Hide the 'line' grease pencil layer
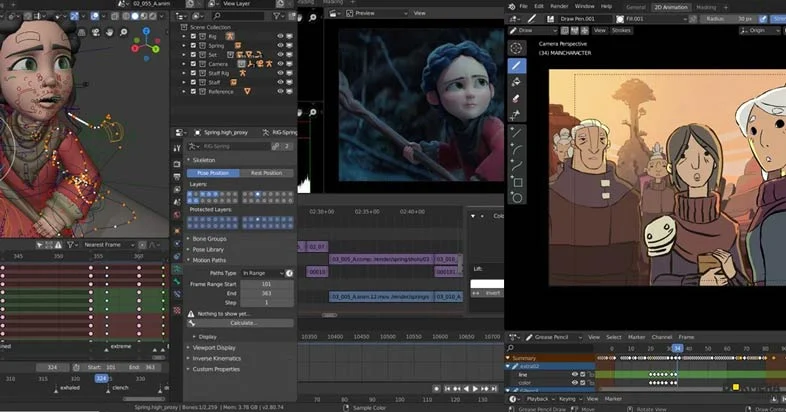The height and width of the screenshot is (412, 786). pyautogui.click(x=575, y=374)
